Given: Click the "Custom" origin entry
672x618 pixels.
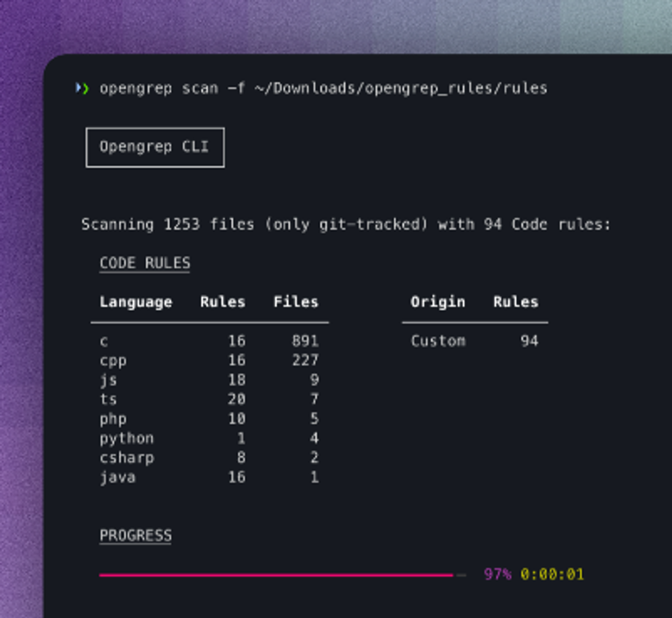Looking at the screenshot, I should tap(438, 341).
